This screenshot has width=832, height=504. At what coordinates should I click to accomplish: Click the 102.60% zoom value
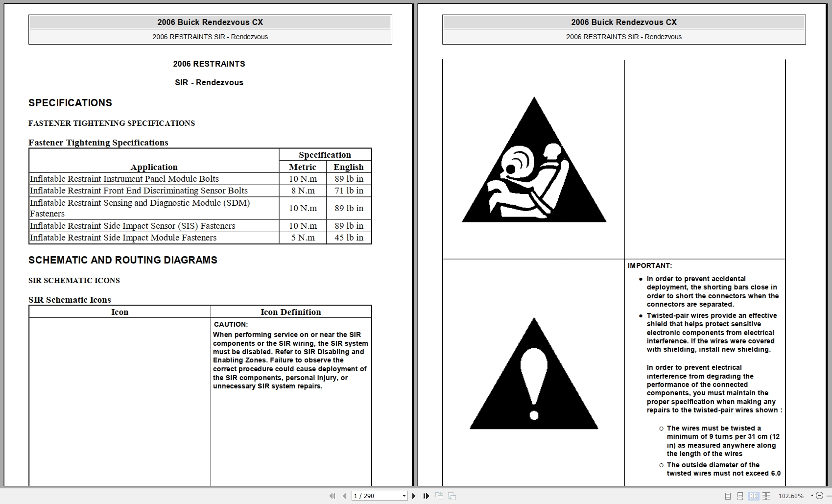click(x=791, y=496)
